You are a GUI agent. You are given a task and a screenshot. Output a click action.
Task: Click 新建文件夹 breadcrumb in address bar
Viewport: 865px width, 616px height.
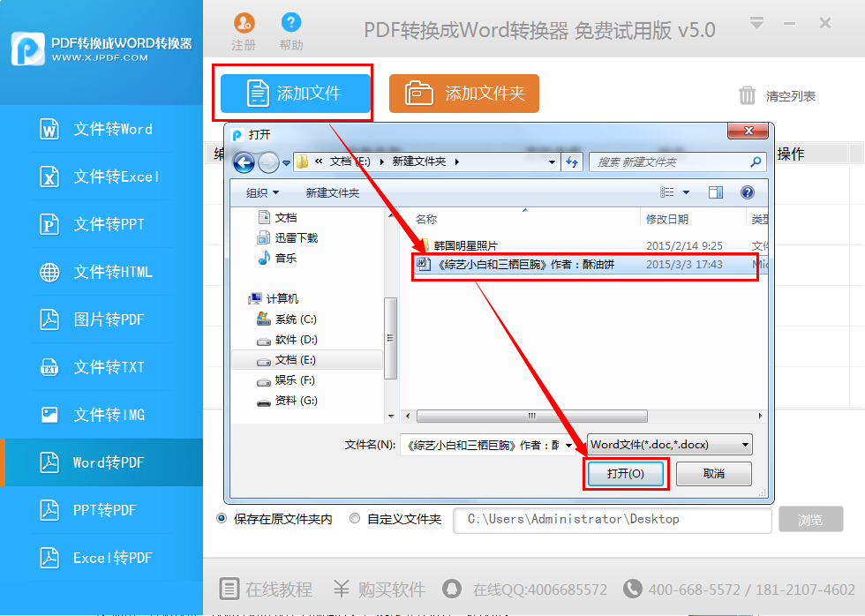pos(418,162)
